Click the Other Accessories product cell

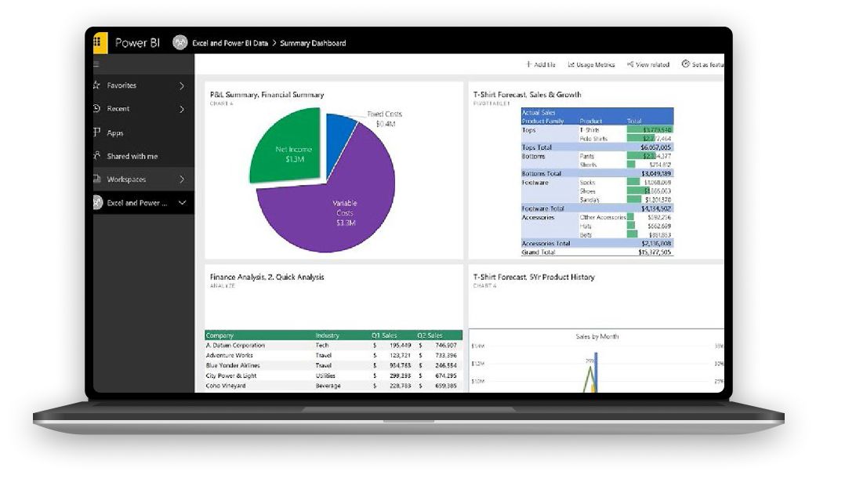point(603,217)
